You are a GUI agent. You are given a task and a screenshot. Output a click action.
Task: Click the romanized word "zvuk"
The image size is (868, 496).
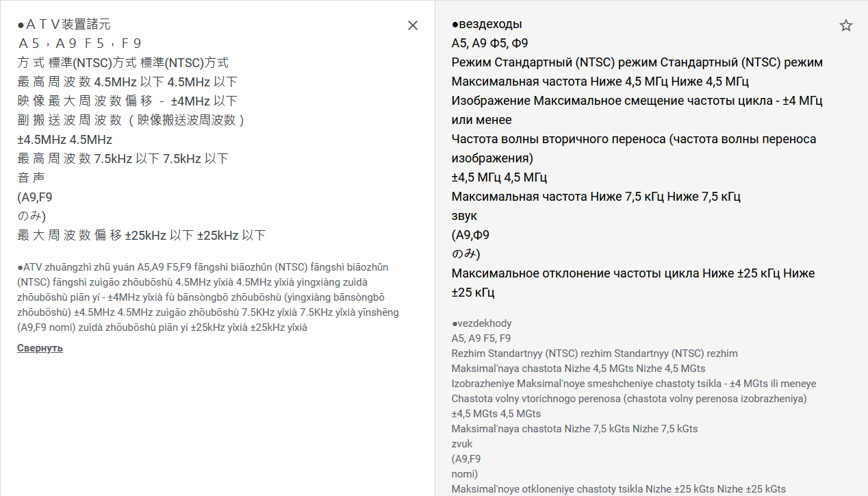tap(463, 444)
